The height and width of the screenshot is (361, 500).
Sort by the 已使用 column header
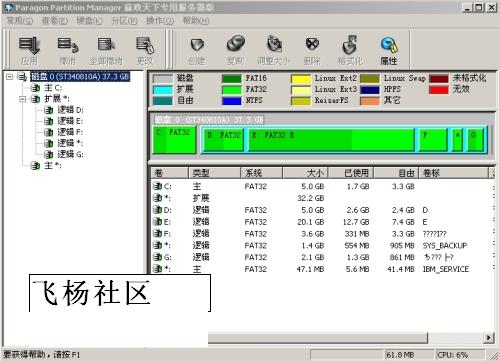351,173
